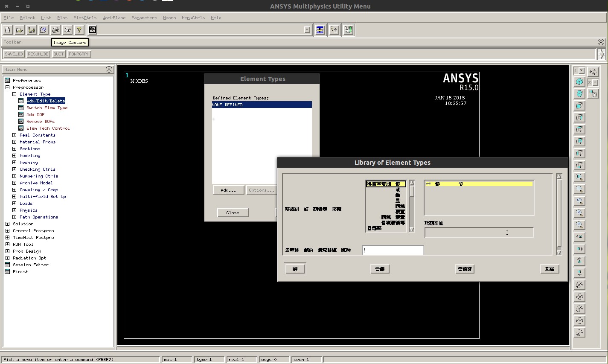Expand the General Postproc node
This screenshot has width=608, height=364.
[x=7, y=230]
